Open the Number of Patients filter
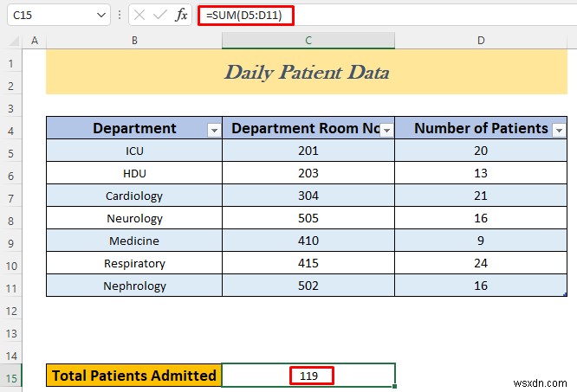 (559, 130)
